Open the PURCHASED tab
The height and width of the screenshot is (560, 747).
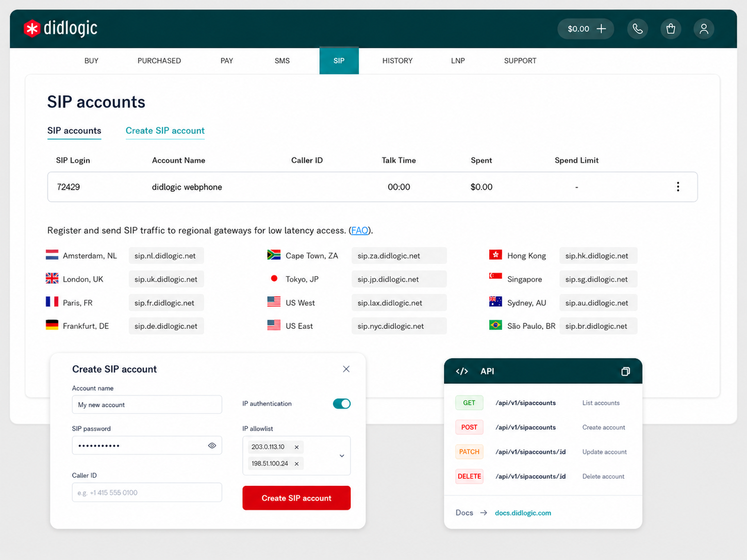tap(159, 61)
